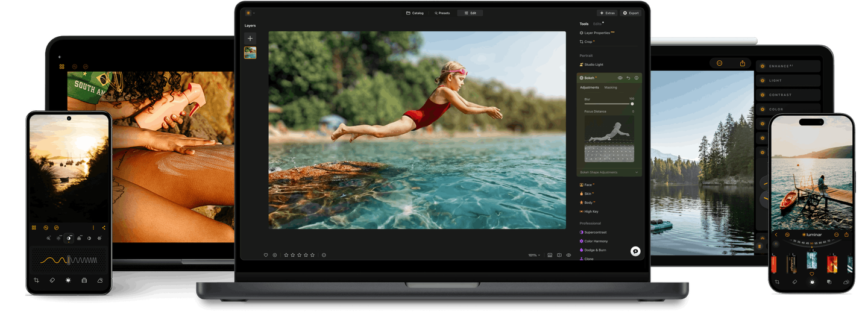The height and width of the screenshot is (320, 868).
Task: Reset the Bokeh tool with undo arrow
Action: coord(628,78)
